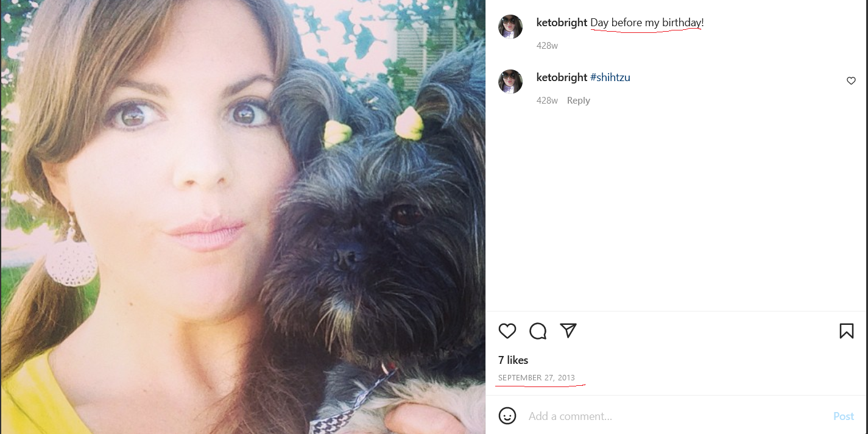Open ketobright's avatar beside the caption
The width and height of the screenshot is (868, 434).
(510, 27)
